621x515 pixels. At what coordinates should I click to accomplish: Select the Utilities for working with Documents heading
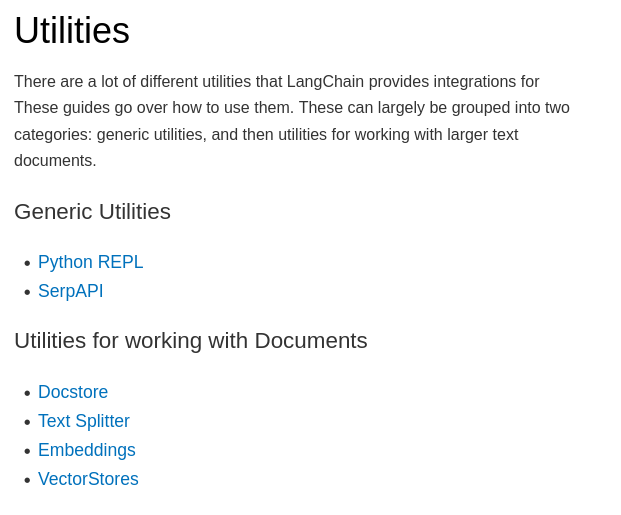[191, 341]
